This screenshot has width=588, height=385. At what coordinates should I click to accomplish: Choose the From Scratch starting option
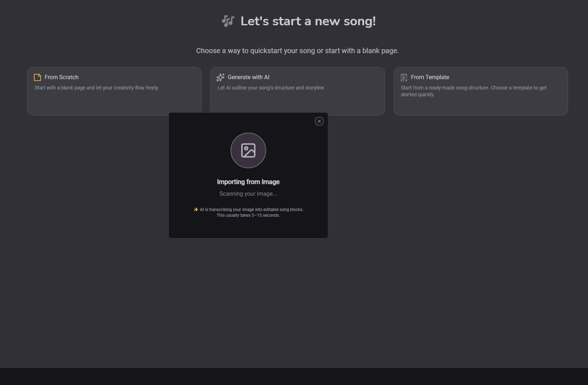click(114, 91)
